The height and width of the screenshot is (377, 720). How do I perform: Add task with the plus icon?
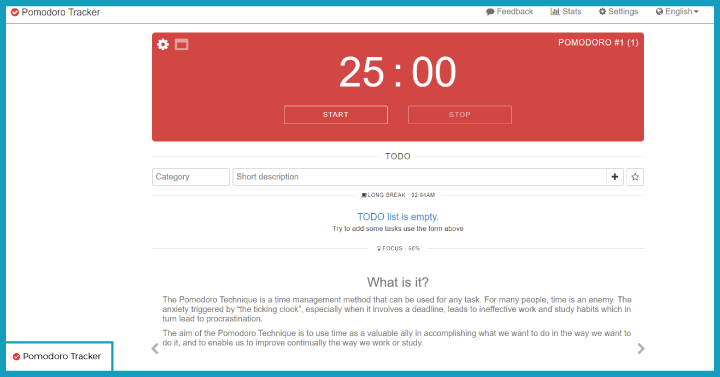[615, 177]
